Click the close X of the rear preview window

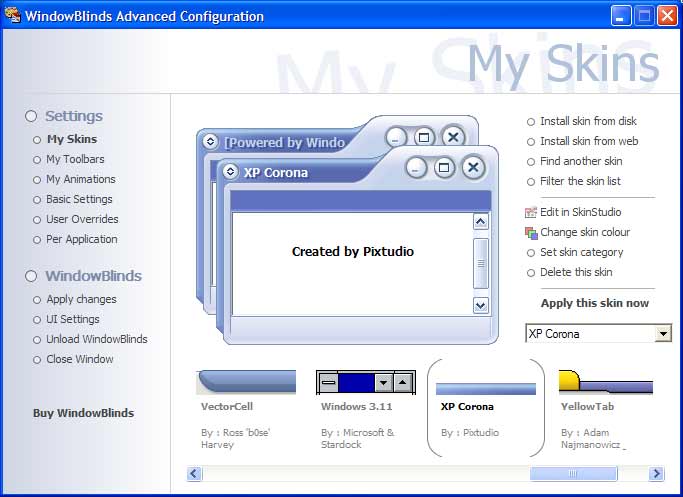(x=453, y=137)
